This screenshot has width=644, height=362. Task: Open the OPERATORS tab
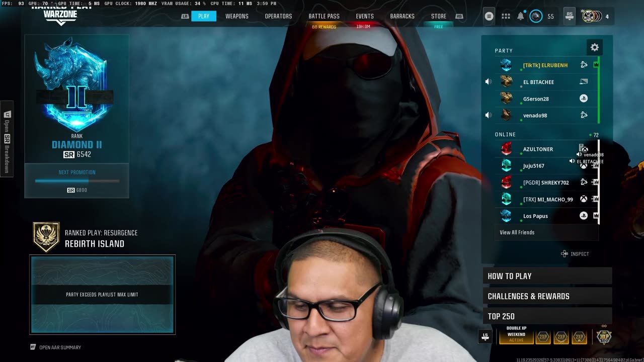(x=278, y=16)
